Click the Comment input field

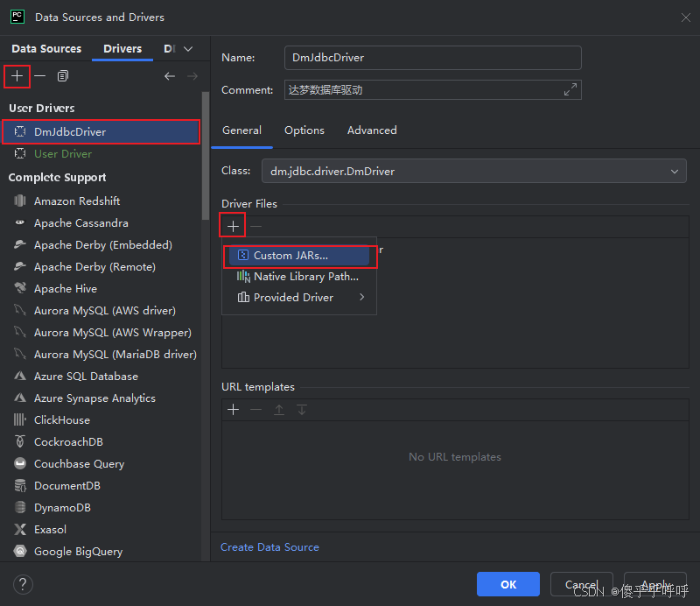click(x=432, y=90)
